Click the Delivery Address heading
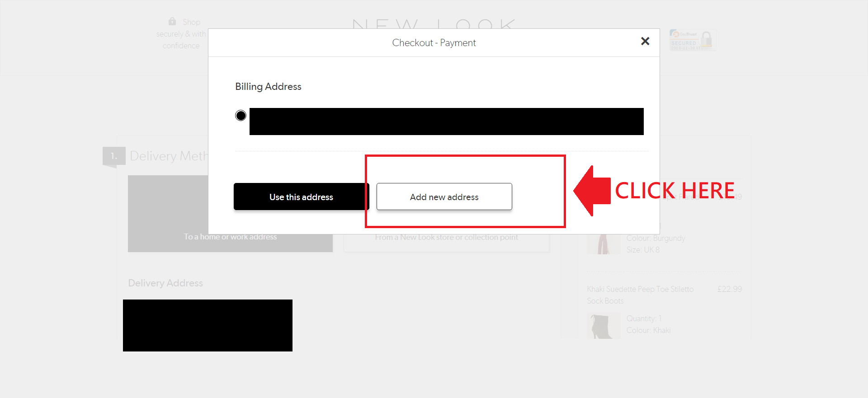This screenshot has width=868, height=398. tap(165, 283)
